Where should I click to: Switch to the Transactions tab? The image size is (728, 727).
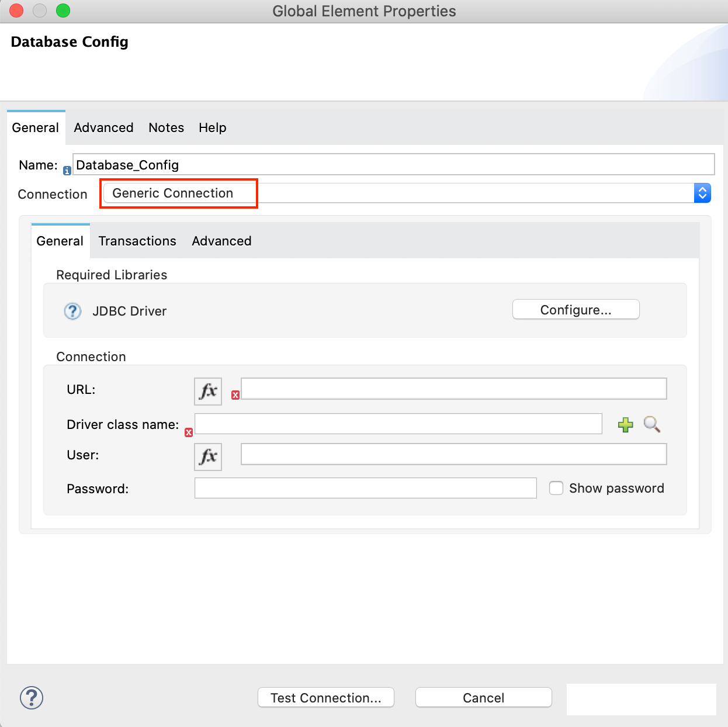(x=137, y=241)
